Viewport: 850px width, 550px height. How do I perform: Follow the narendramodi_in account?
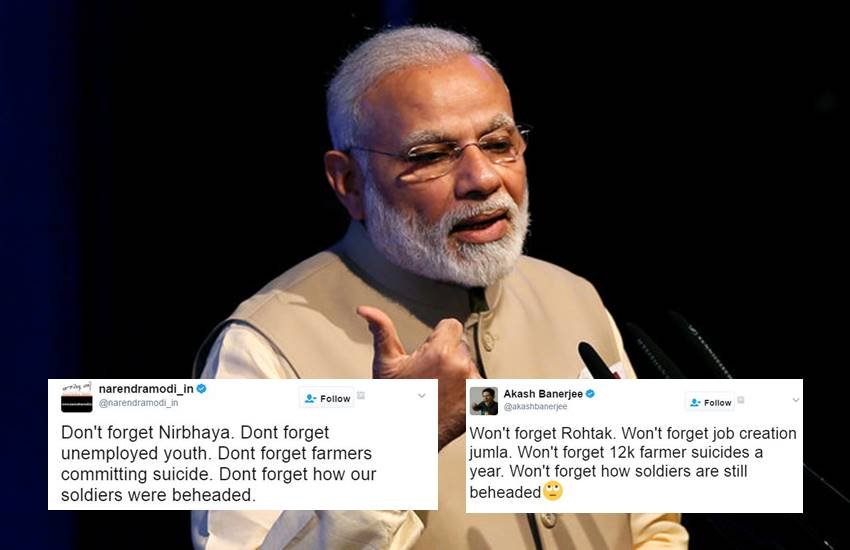[x=327, y=398]
